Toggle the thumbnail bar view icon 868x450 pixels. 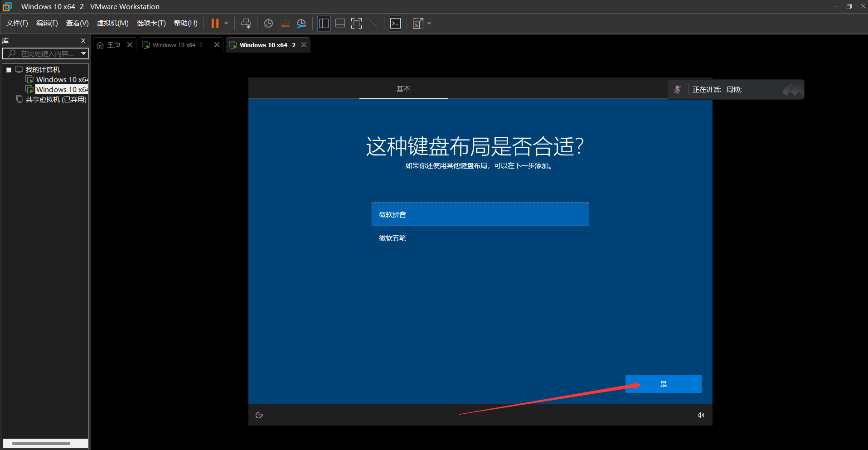(340, 24)
